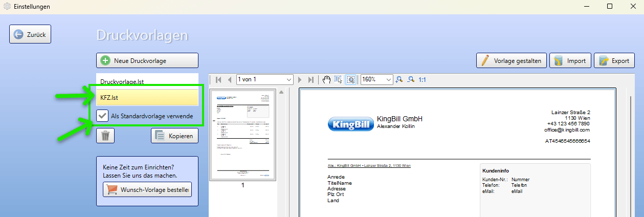Select the hand pan tool

pyautogui.click(x=327, y=79)
